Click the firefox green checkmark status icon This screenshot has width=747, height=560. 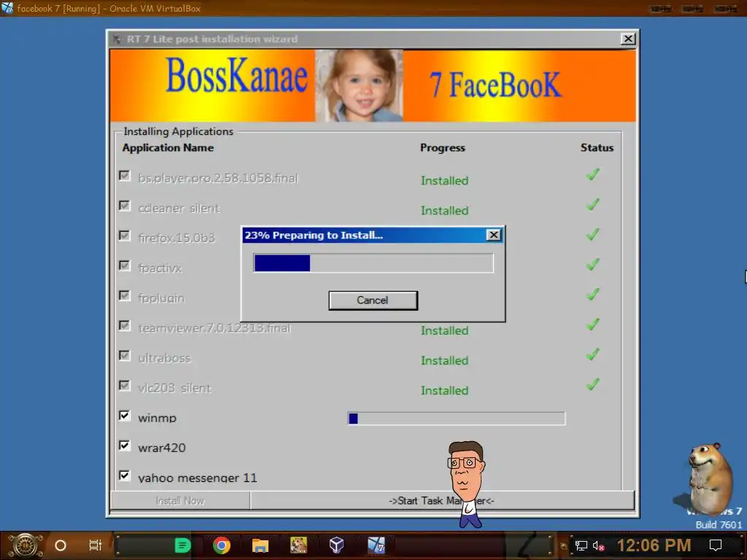(592, 235)
